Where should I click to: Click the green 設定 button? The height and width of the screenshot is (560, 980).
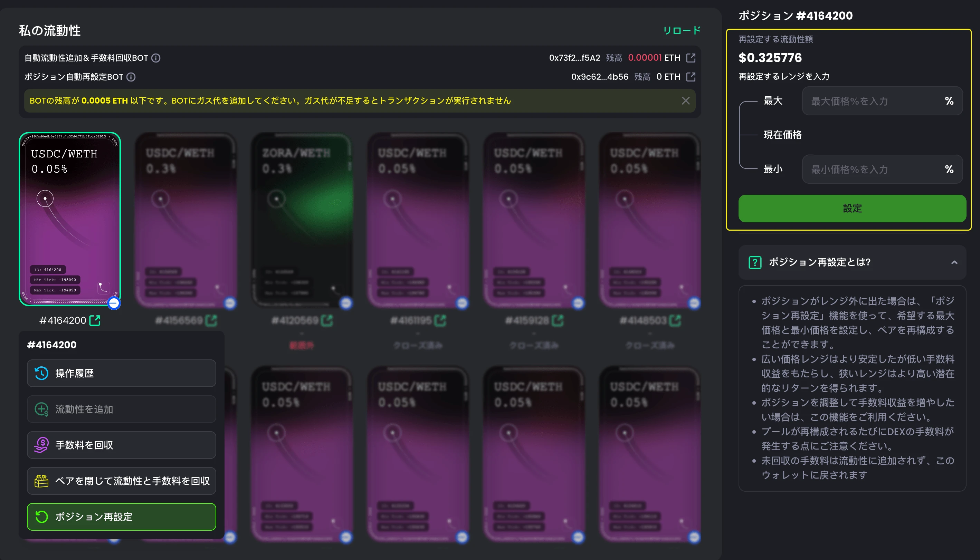pos(852,209)
